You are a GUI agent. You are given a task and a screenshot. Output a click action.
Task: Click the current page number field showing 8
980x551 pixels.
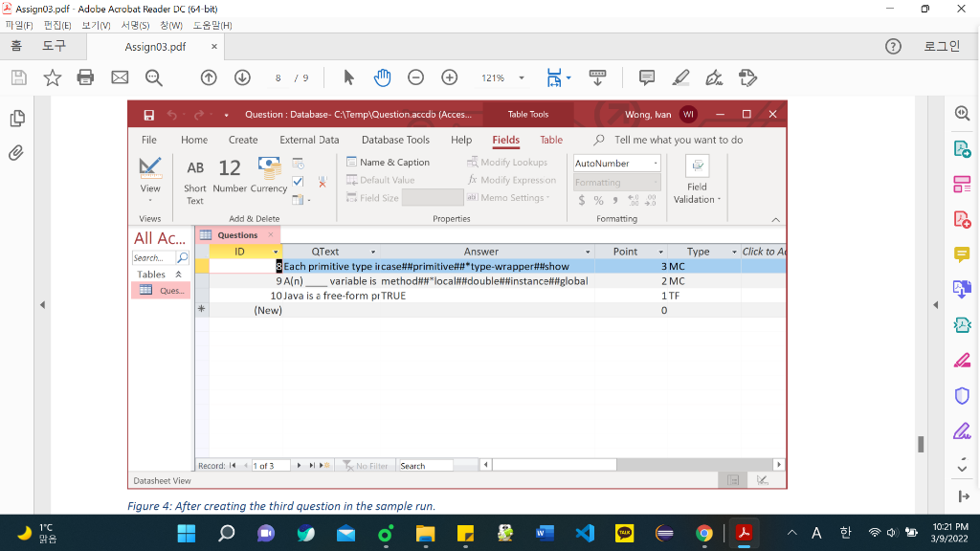(278, 78)
